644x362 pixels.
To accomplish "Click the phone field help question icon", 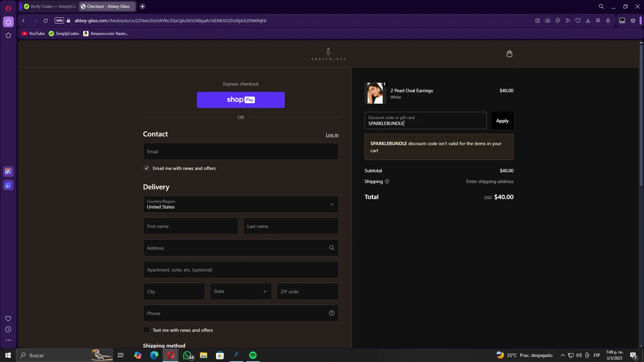I will (331, 313).
